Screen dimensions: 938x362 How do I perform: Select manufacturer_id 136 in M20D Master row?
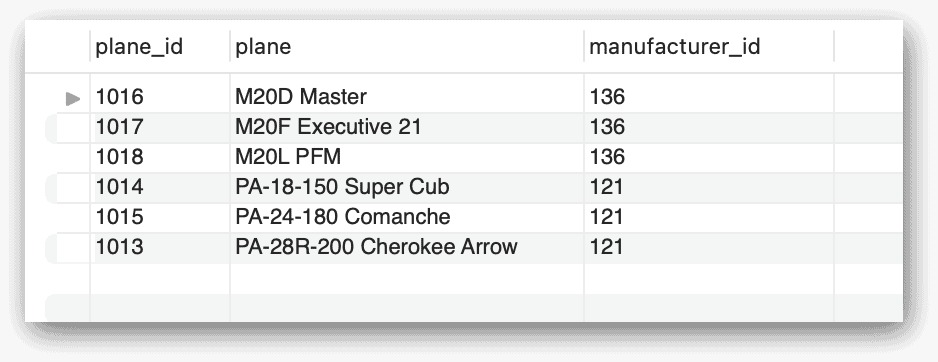pos(709,97)
